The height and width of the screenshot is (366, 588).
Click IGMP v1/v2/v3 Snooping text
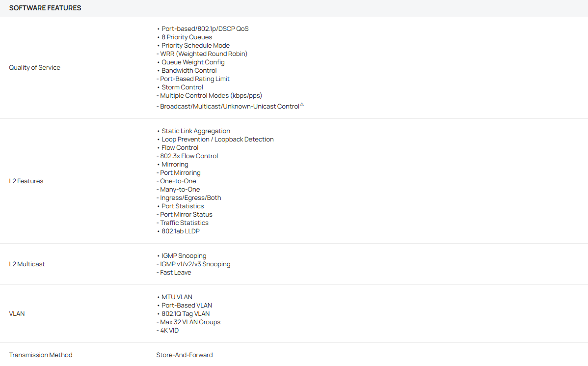[x=195, y=264]
